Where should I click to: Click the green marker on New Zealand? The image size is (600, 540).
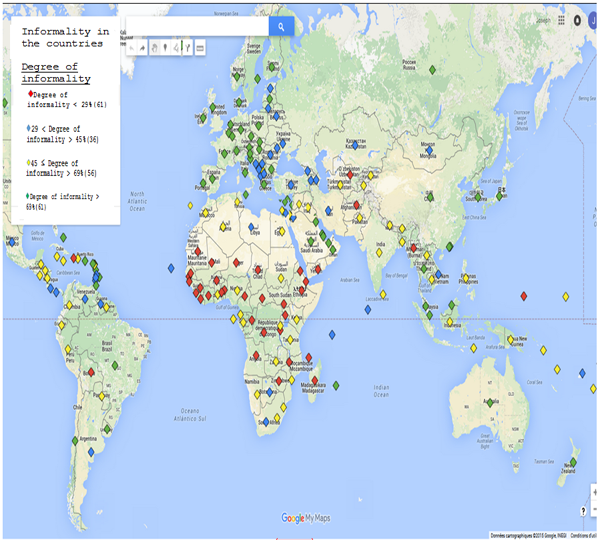(x=573, y=462)
